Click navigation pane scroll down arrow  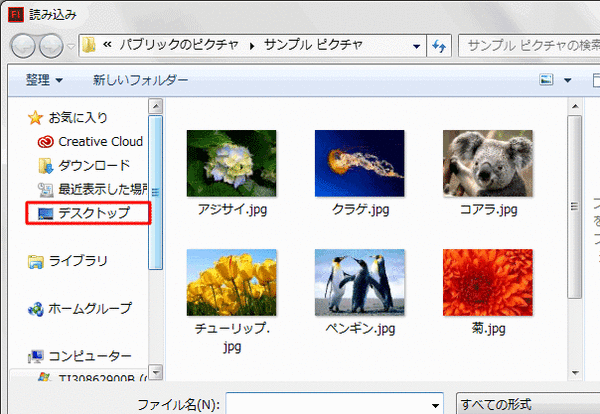156,372
